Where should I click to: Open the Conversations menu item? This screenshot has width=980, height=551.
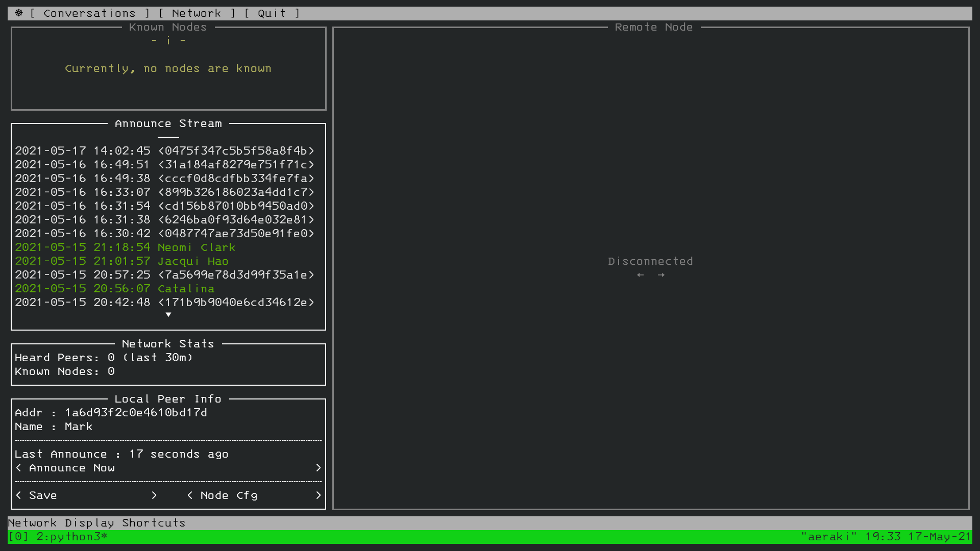[89, 13]
